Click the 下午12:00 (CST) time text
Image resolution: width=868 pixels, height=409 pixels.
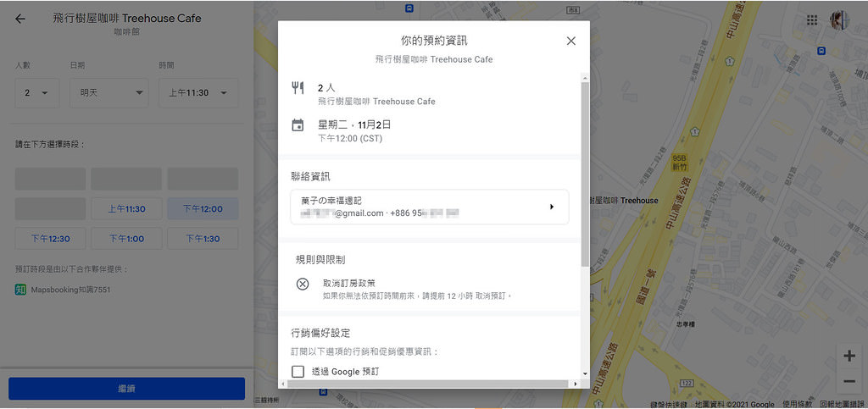tap(350, 139)
